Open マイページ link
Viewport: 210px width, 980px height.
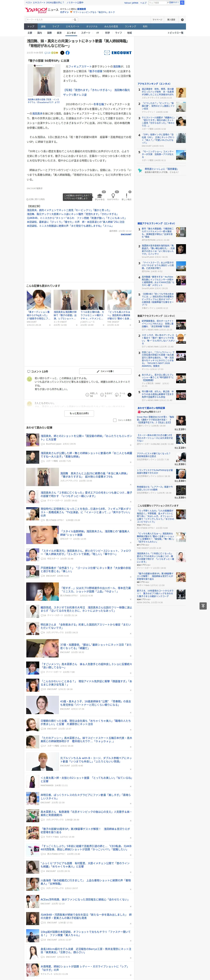click(157, 19)
